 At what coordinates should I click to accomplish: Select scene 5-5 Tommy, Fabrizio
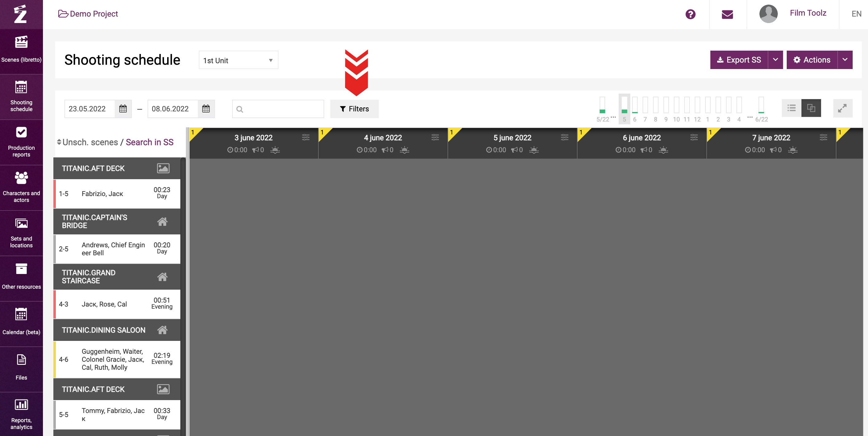pos(117,415)
